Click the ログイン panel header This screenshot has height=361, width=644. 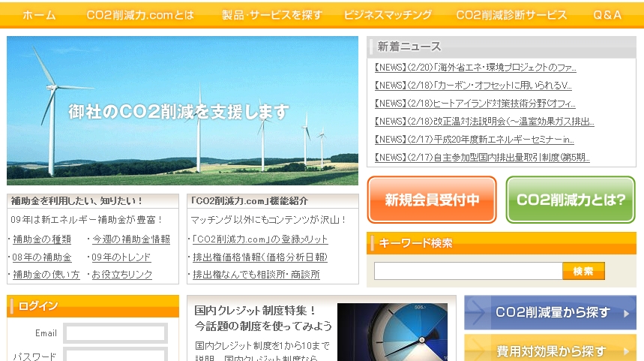point(93,306)
